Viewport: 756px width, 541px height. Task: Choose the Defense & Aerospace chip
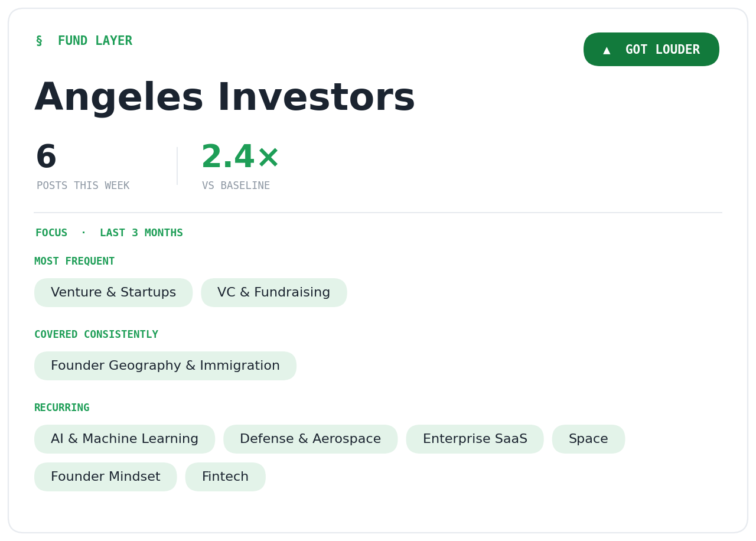tap(311, 439)
